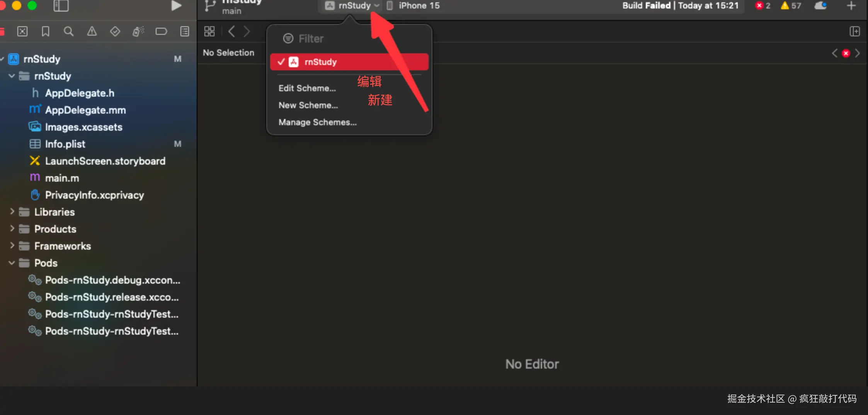The width and height of the screenshot is (868, 415).
Task: Open the debug navigator icon
Action: 138,31
